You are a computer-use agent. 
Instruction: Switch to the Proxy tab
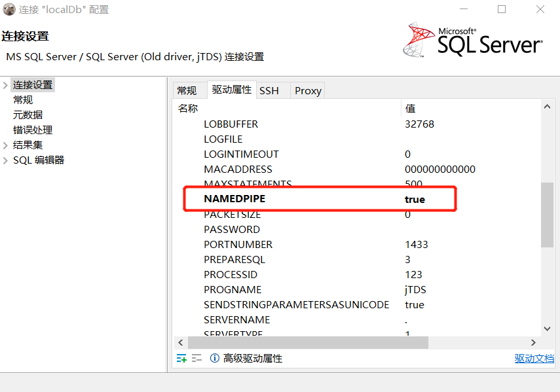point(307,90)
